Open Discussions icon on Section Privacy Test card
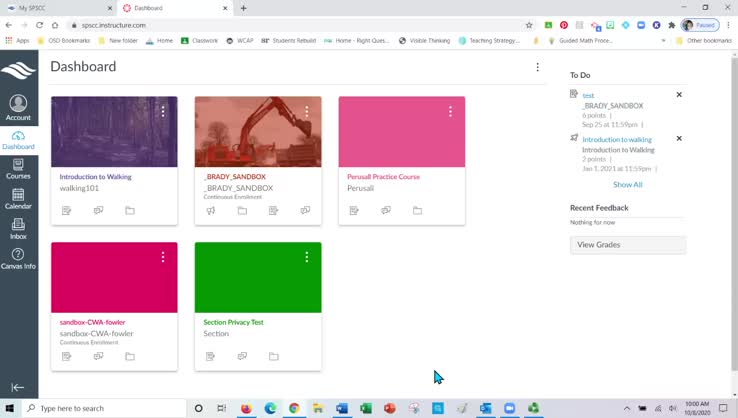Screen dimensions: 738x418 (x=242, y=356)
